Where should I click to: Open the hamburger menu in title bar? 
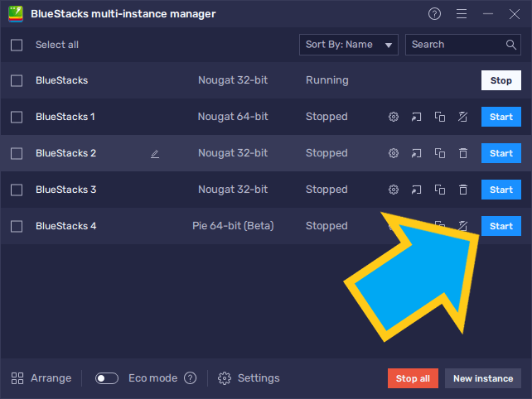tap(462, 14)
